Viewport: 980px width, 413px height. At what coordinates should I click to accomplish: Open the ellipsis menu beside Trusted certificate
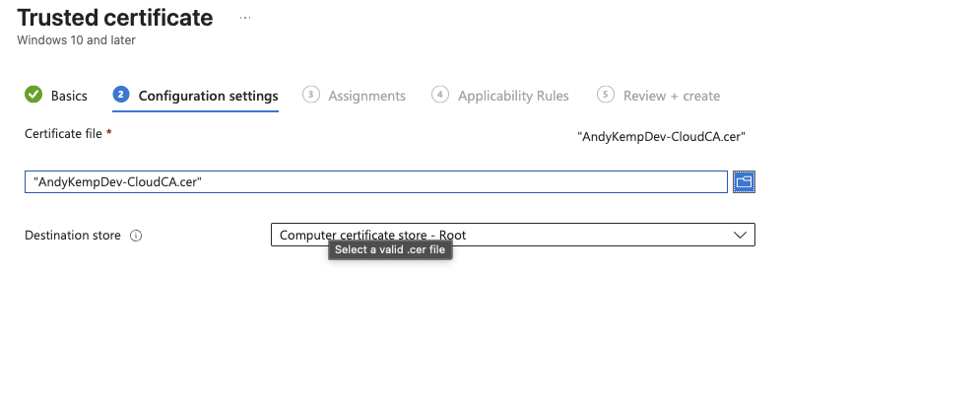245,18
